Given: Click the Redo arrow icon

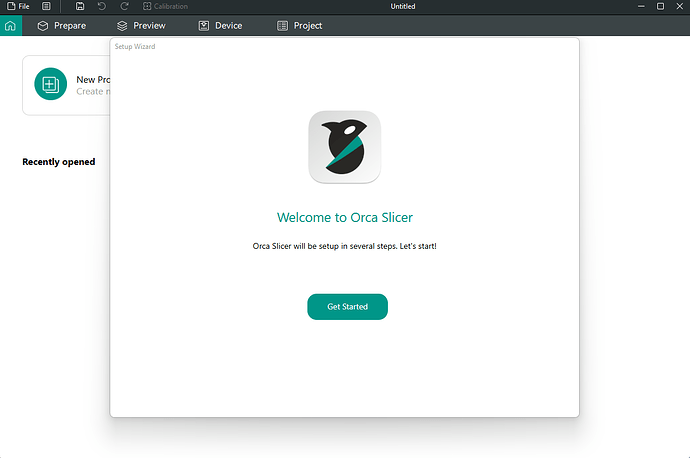Looking at the screenshot, I should click(x=124, y=6).
